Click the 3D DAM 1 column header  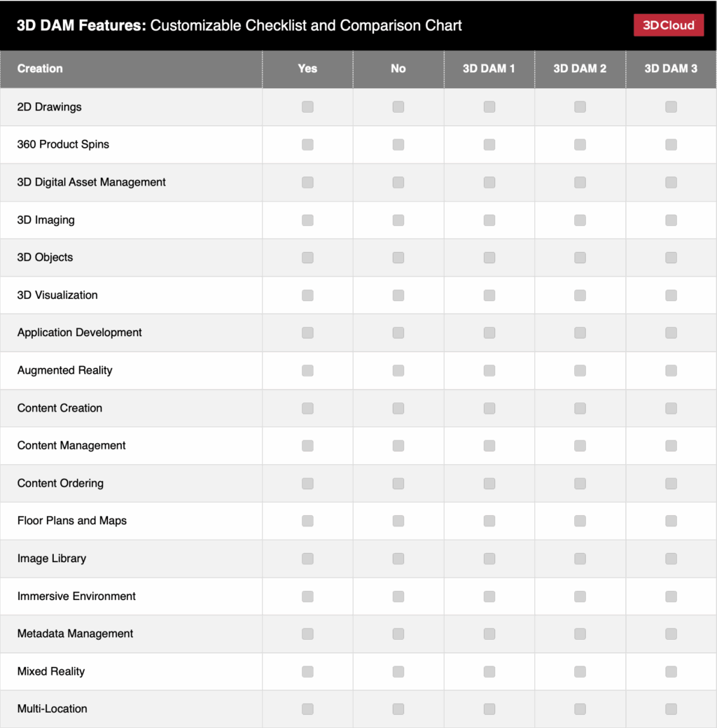click(489, 69)
